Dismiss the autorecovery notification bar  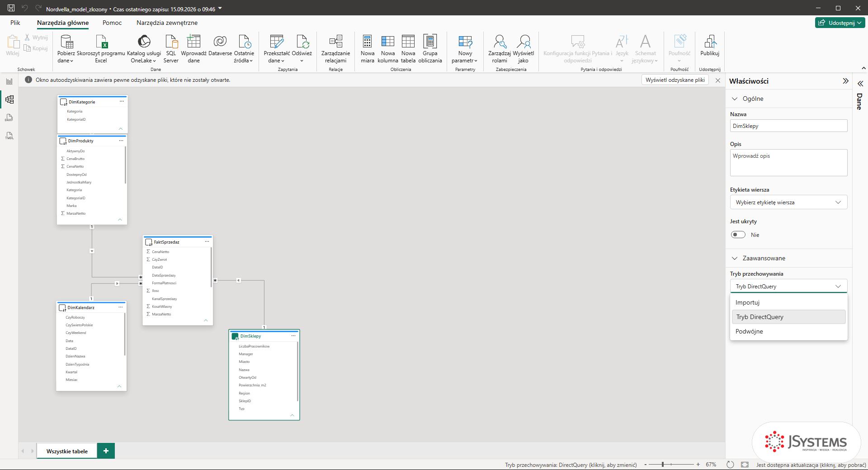[x=717, y=80]
